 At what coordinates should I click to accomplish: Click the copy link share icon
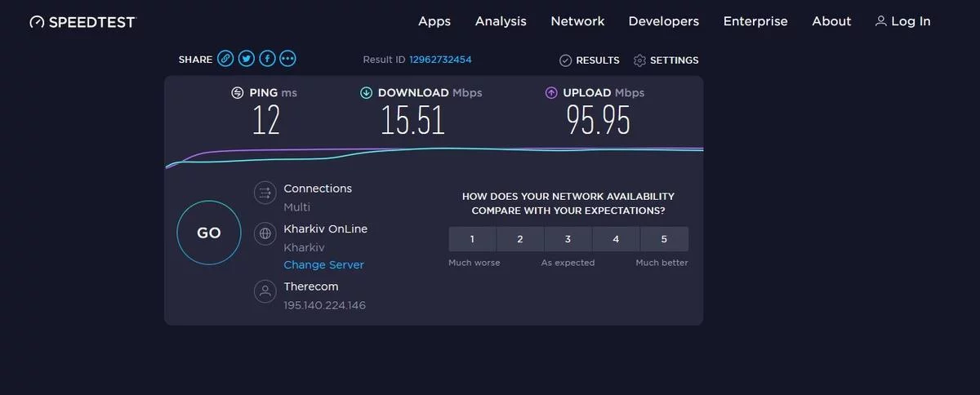pyautogui.click(x=225, y=59)
